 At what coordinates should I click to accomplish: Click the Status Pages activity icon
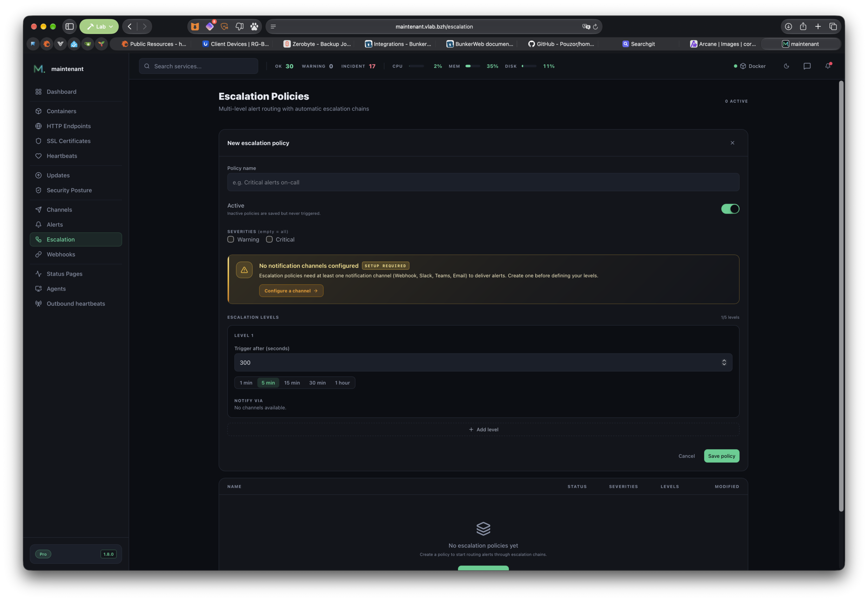pos(38,274)
